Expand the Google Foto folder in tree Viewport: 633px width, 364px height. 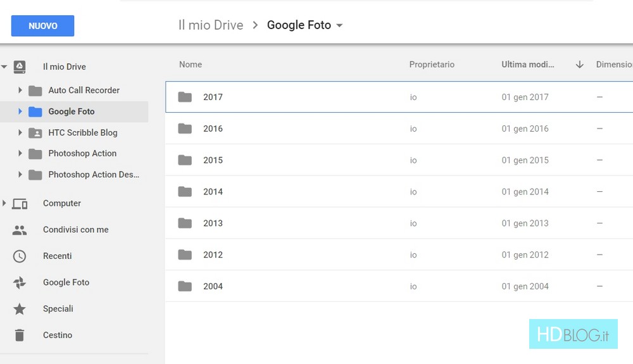click(20, 111)
